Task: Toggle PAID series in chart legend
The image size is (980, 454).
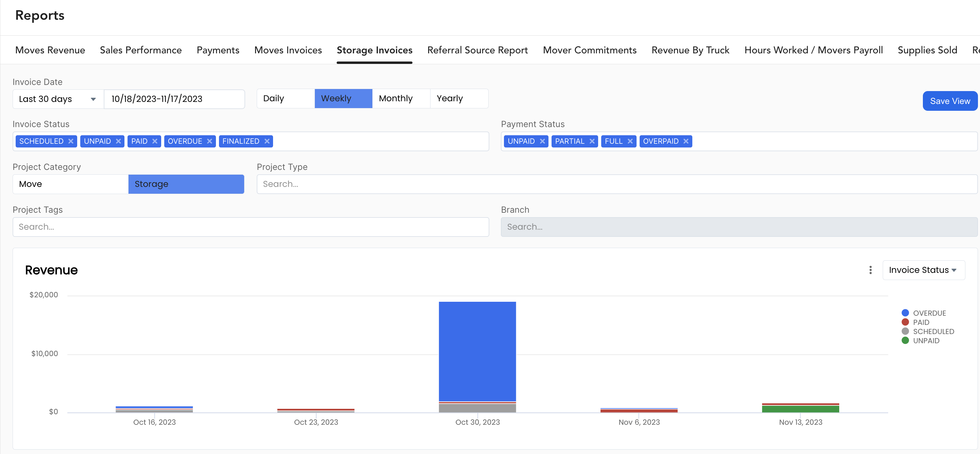Action: (x=915, y=322)
